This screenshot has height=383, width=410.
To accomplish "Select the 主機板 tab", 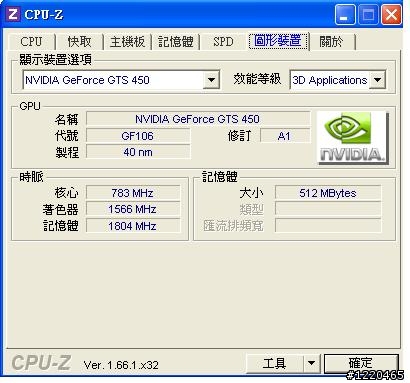I will (127, 42).
